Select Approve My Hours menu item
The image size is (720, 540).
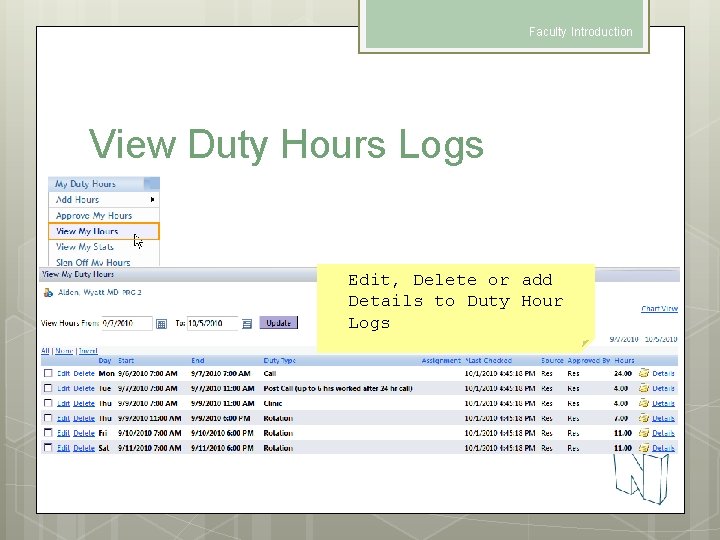click(104, 215)
